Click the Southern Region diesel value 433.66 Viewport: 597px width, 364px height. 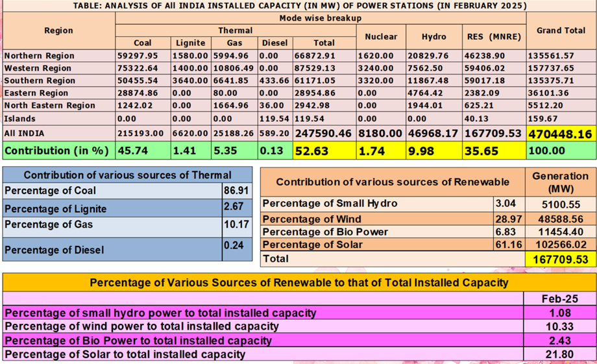274,81
